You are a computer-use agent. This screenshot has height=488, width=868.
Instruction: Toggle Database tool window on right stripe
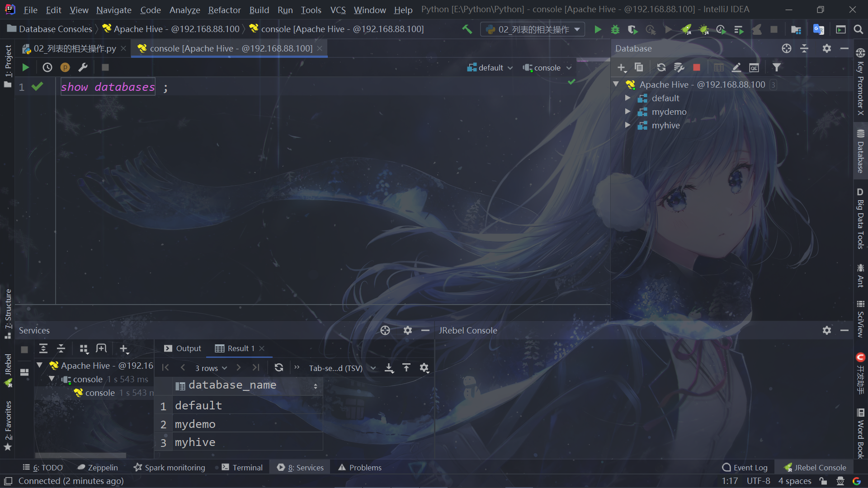click(860, 151)
